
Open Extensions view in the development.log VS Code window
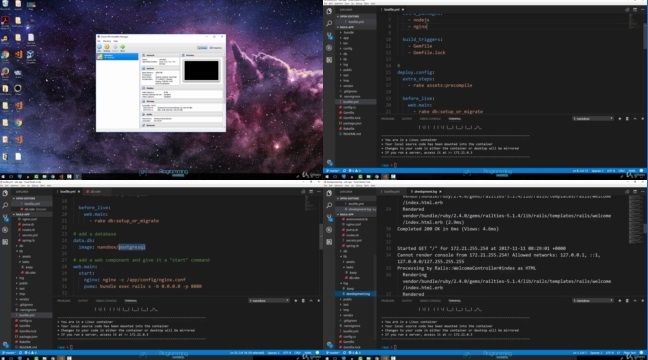point(329,242)
